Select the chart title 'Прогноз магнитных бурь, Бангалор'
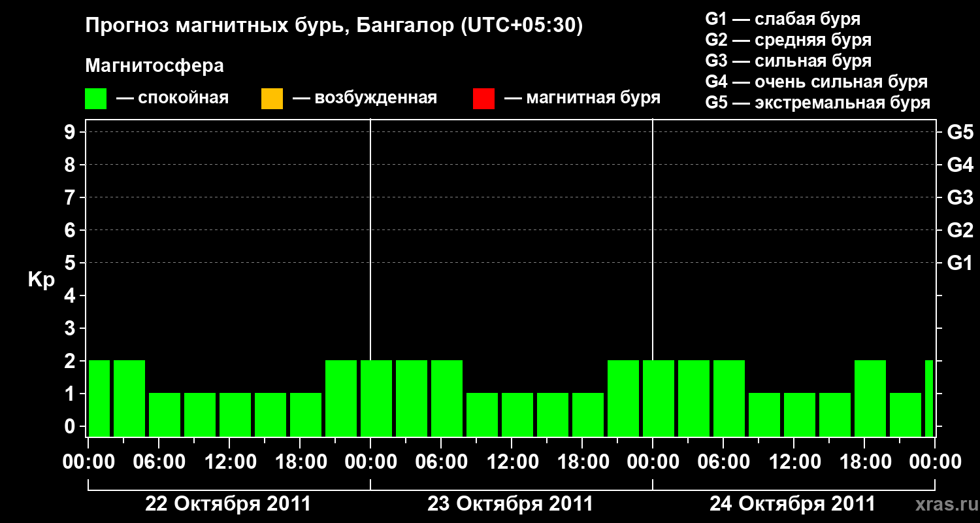980x523 pixels. click(270, 26)
